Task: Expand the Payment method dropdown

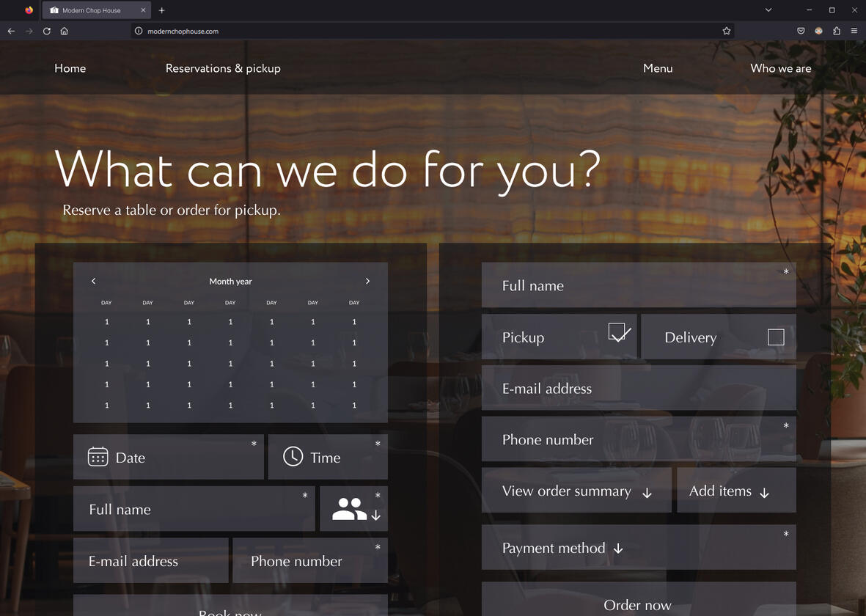Action: 617,549
